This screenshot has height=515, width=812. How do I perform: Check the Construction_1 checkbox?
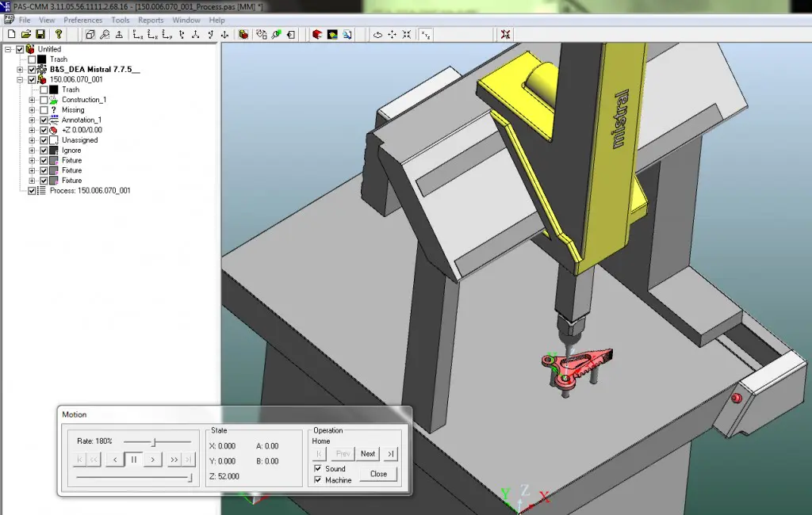point(44,100)
